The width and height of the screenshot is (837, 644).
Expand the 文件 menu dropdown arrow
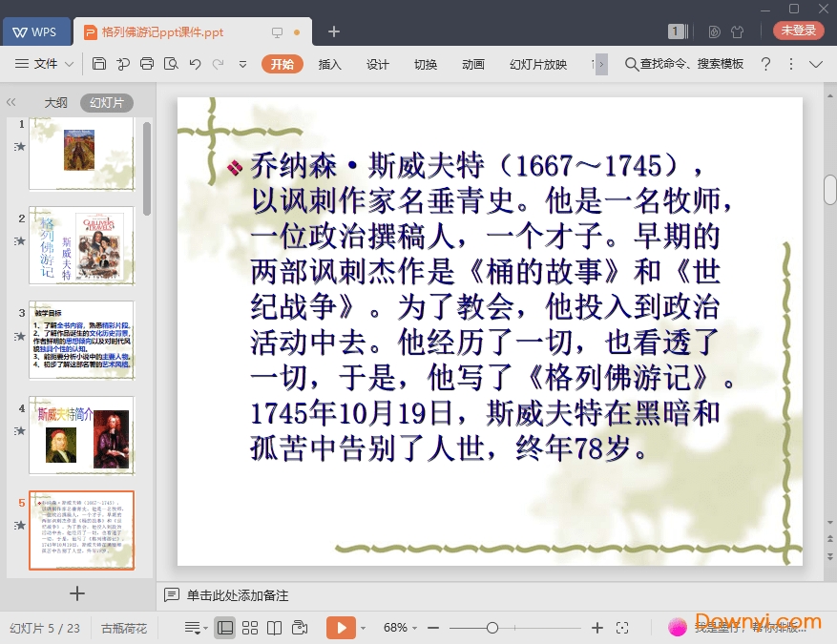click(x=69, y=64)
